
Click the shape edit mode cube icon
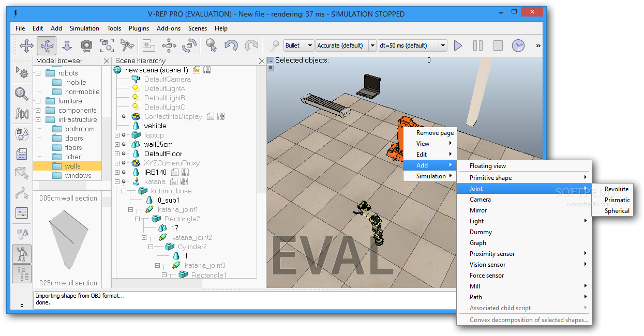click(22, 174)
